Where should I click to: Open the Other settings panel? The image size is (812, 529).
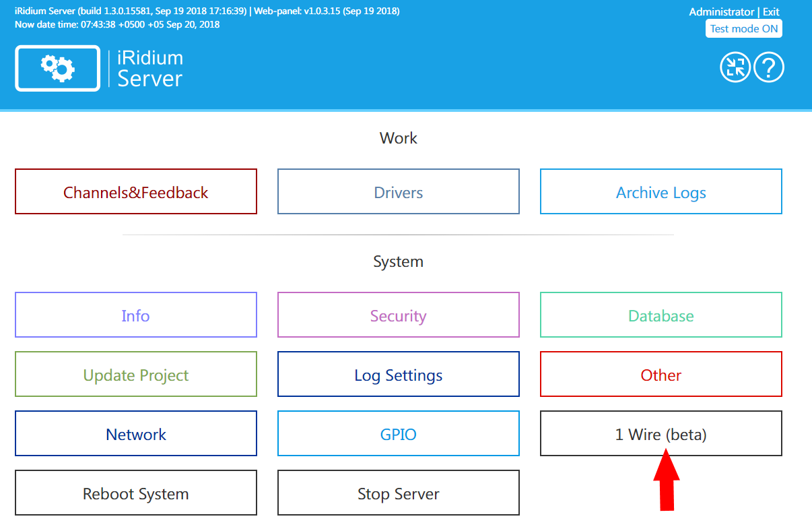661,374
